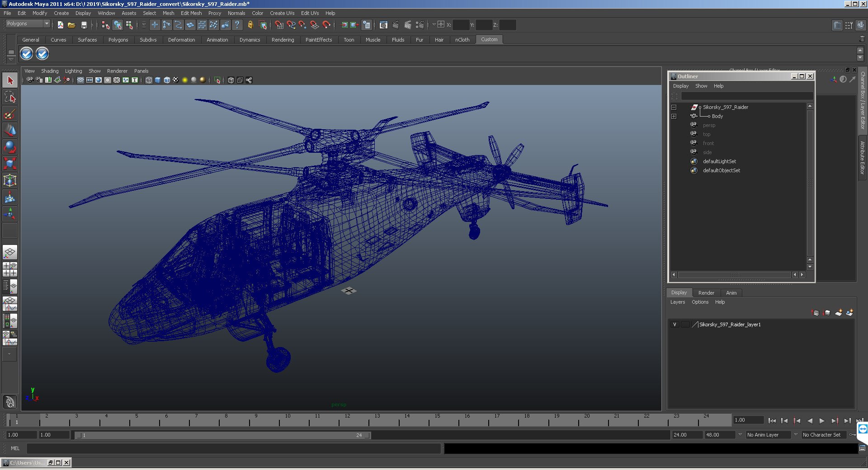Open the Persp/Outliner layout
Image resolution: width=868 pixels, height=470 pixels.
[x=10, y=287]
